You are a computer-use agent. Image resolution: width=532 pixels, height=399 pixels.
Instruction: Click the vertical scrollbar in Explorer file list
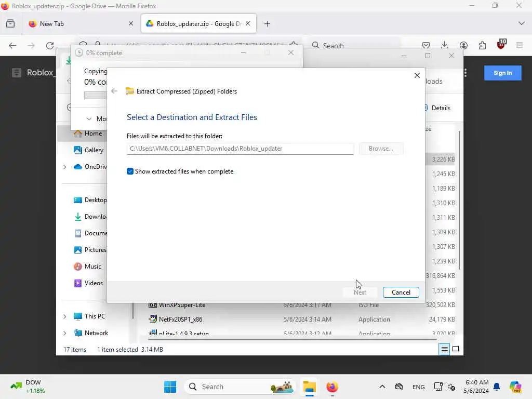coord(459,200)
